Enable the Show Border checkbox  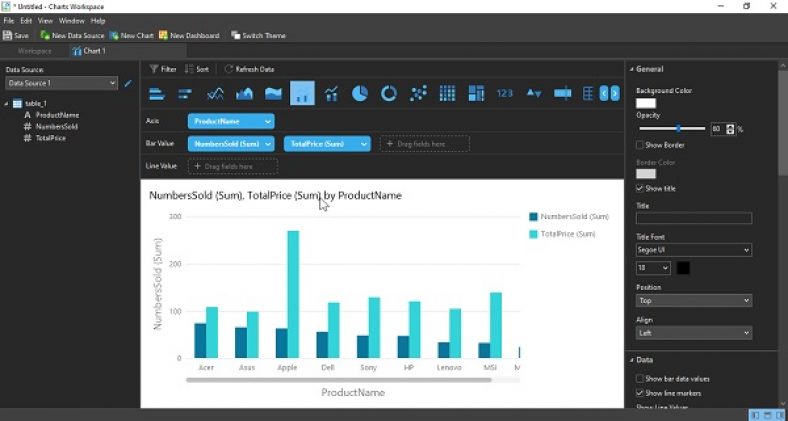point(641,145)
